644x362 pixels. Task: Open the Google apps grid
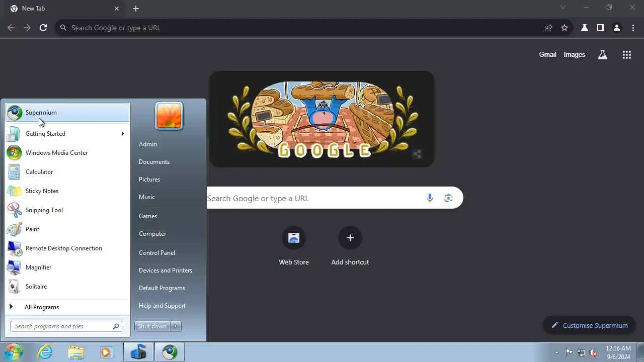[x=627, y=55]
